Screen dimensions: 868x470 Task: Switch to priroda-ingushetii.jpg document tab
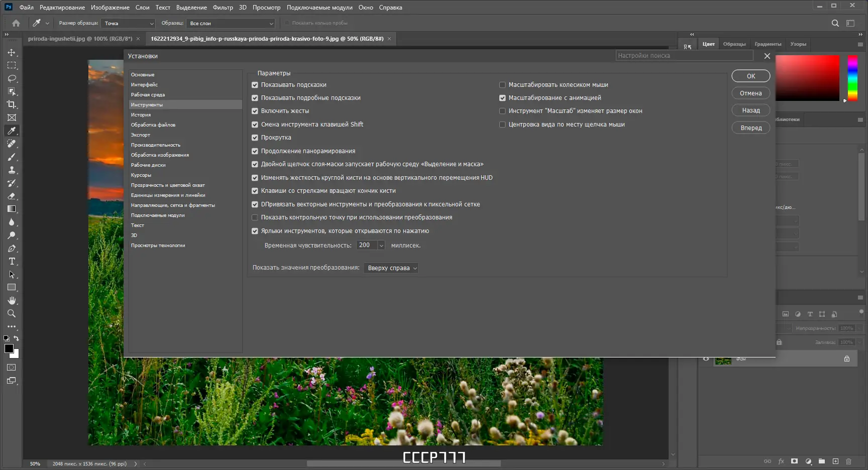click(x=80, y=39)
